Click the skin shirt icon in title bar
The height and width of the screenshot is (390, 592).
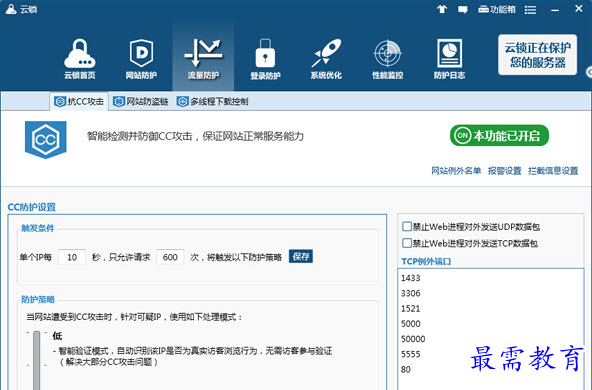pos(442,9)
